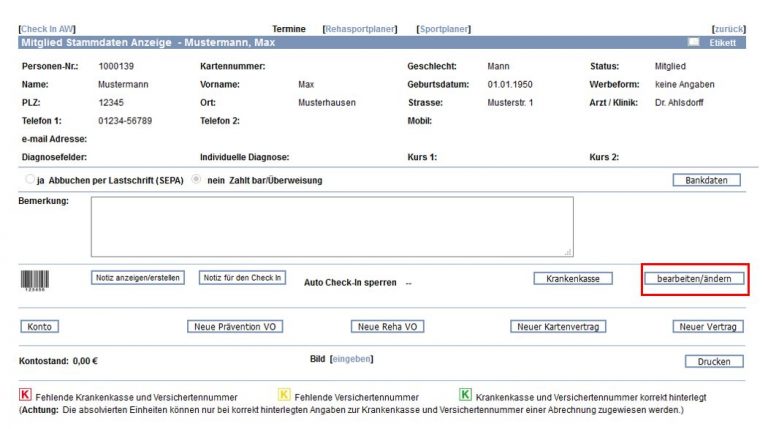The height and width of the screenshot is (429, 768).
Task: Select 'ja' for SEPA Lastschrift
Action: coord(28,180)
